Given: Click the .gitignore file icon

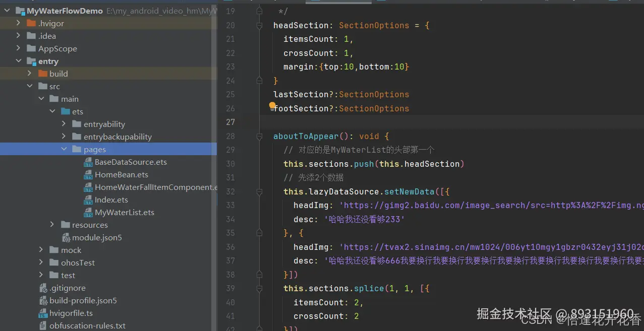Looking at the screenshot, I should coord(43,288).
